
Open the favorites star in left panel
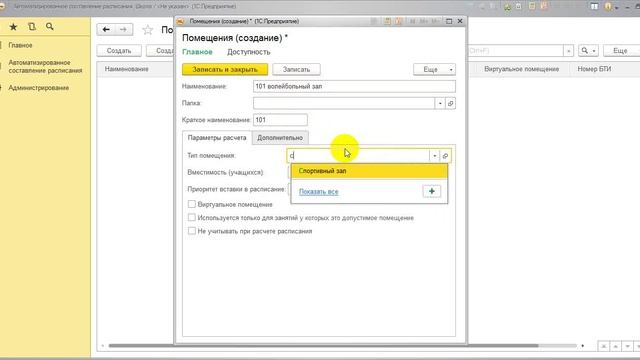[13, 27]
